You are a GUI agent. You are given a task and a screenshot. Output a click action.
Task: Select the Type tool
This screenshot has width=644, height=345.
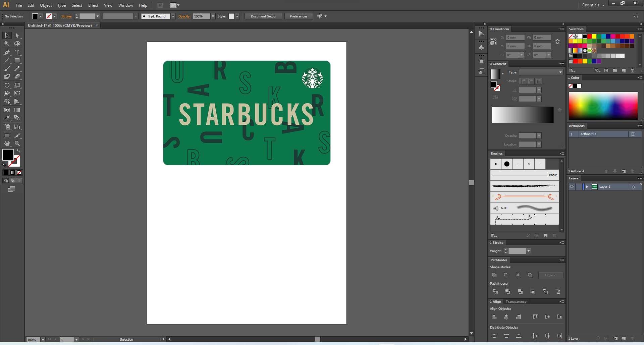click(17, 52)
